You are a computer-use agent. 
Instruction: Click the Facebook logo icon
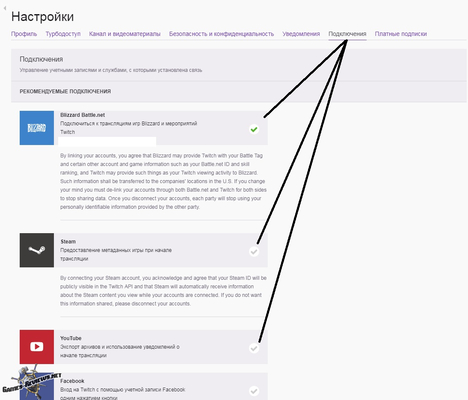tap(37, 386)
